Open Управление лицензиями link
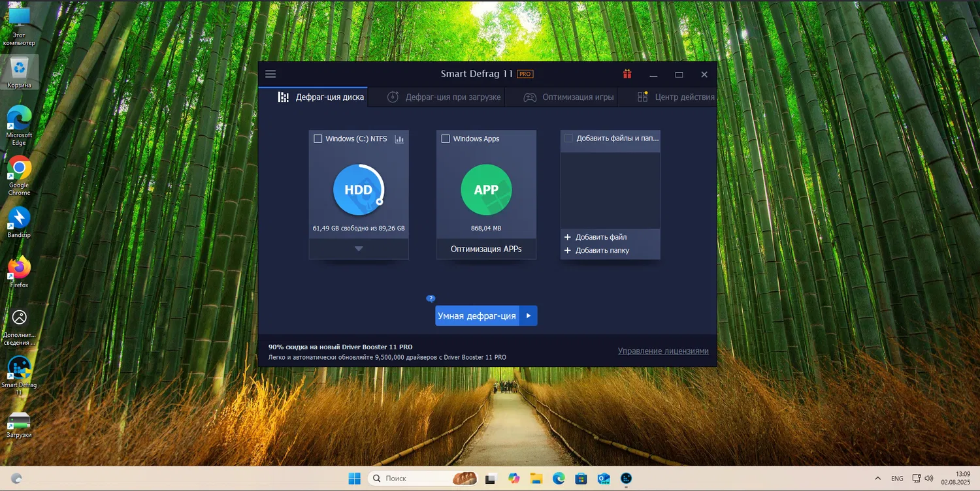The width and height of the screenshot is (980, 491). (663, 351)
